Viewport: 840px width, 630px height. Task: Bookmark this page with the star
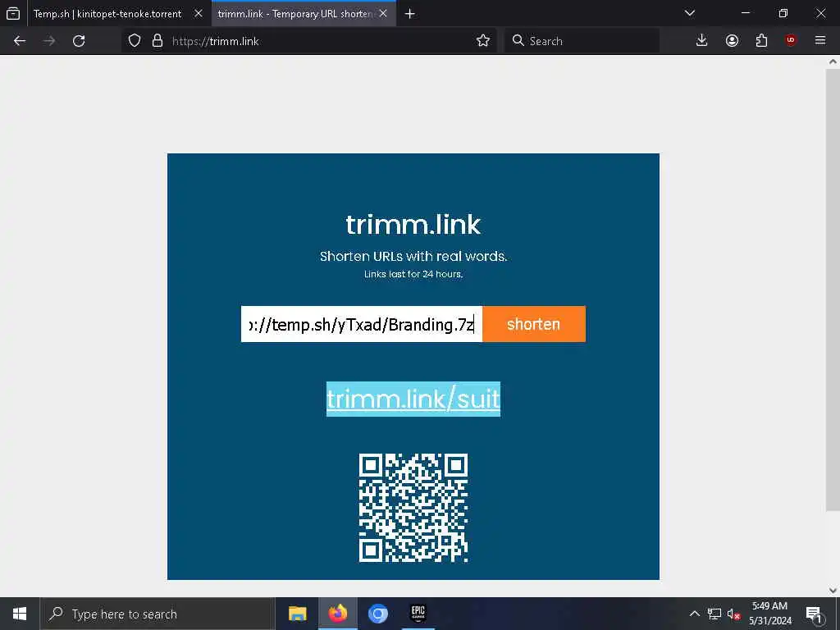tap(483, 41)
